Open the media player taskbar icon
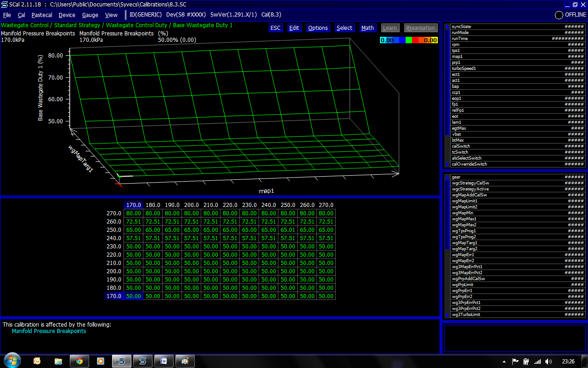The width and height of the screenshot is (588, 368). click(x=101, y=361)
